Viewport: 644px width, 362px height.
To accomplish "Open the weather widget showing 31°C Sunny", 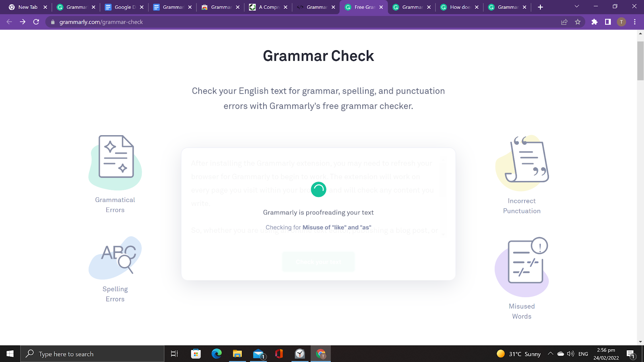I will (519, 354).
